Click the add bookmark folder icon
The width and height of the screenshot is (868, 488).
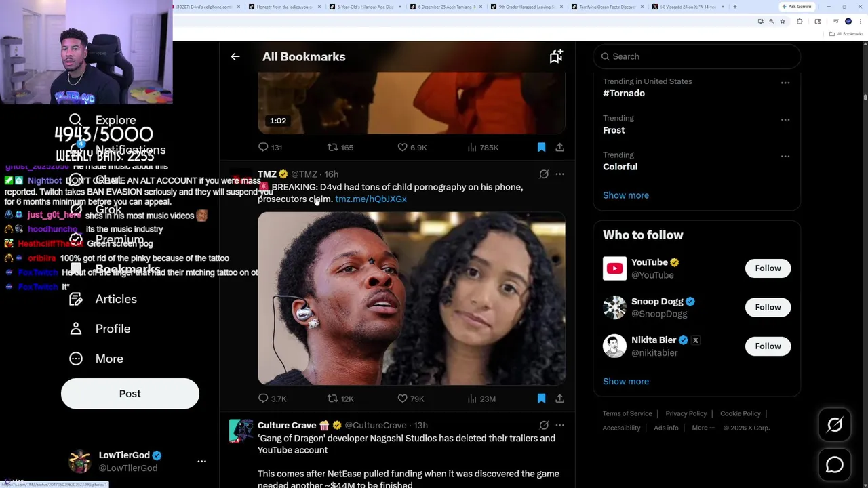pyautogui.click(x=556, y=57)
